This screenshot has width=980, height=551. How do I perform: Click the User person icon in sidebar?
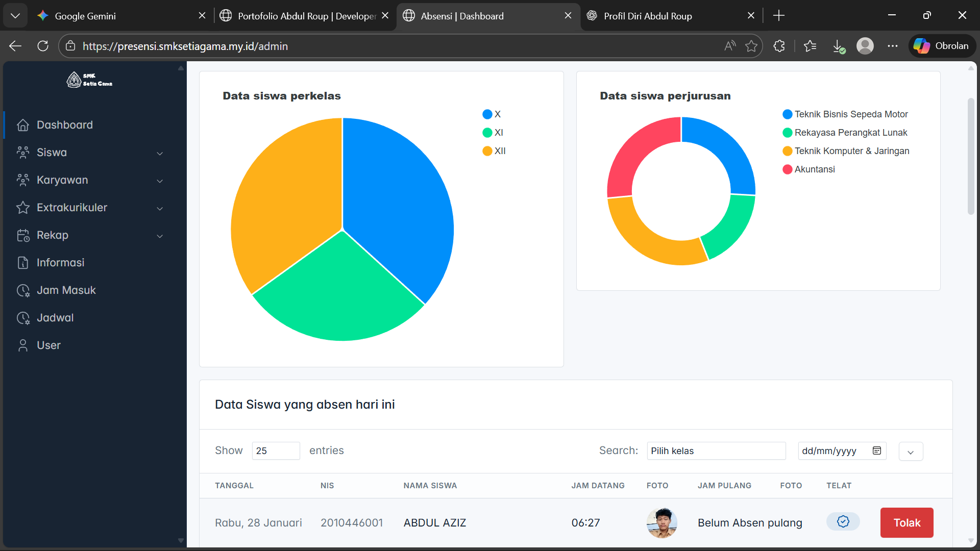[23, 345]
